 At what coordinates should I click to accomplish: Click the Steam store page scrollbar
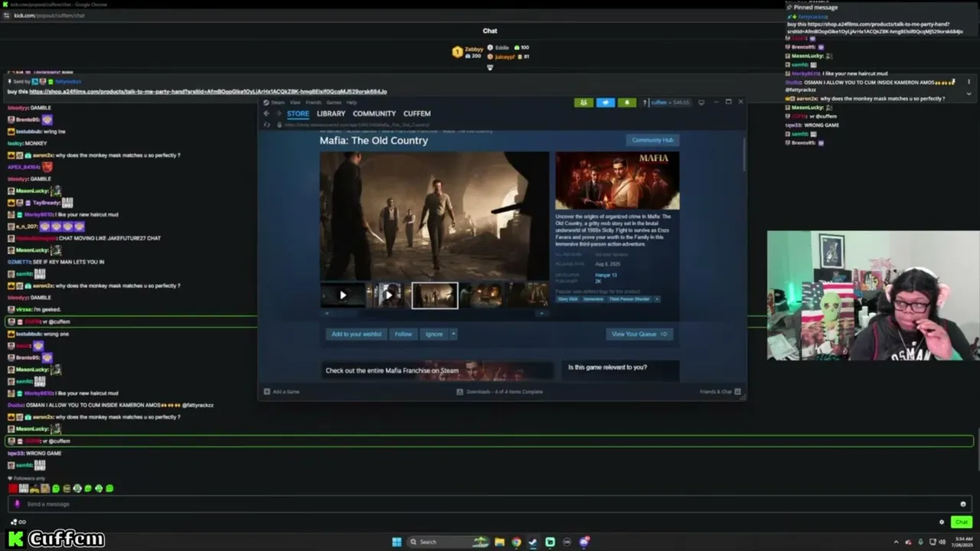tap(743, 155)
